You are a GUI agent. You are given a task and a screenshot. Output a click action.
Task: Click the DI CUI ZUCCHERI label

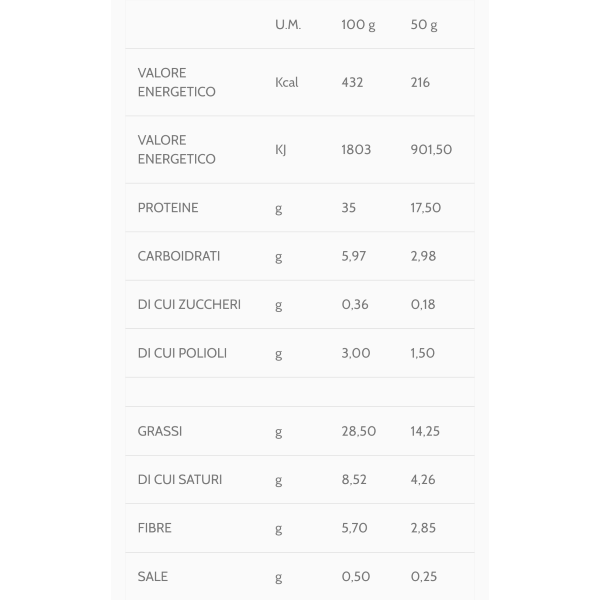(x=189, y=305)
